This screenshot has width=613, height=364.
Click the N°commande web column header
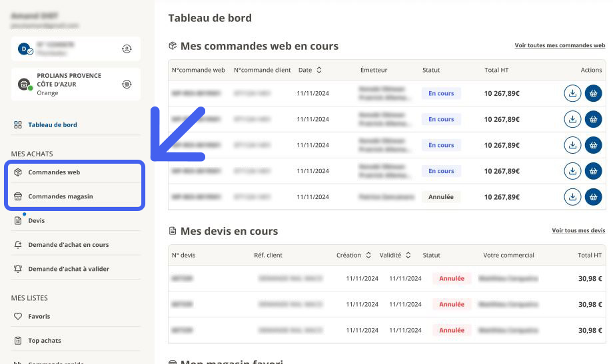tap(198, 70)
